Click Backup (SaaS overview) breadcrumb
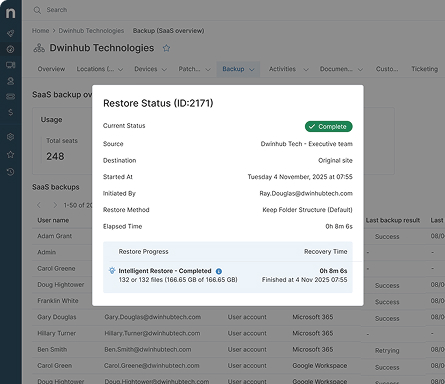 (x=168, y=31)
